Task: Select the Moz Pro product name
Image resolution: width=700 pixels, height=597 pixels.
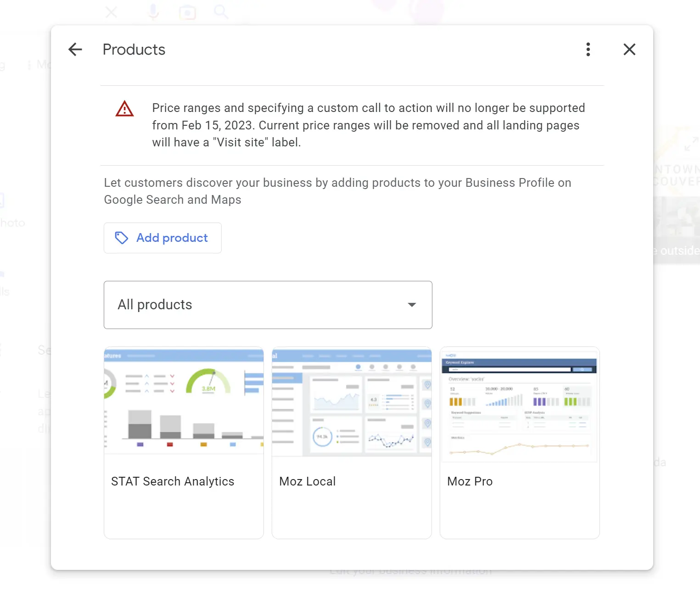Action: pyautogui.click(x=470, y=481)
